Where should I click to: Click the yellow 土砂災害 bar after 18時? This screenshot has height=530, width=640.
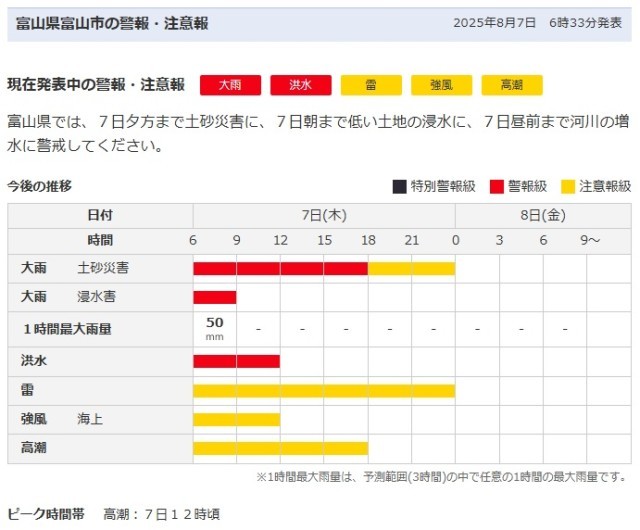pos(411,268)
